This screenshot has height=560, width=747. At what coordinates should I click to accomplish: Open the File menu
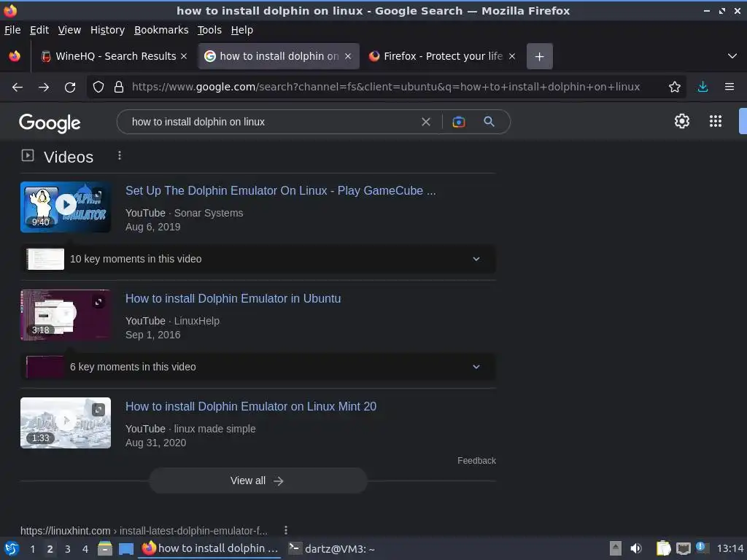coord(12,30)
